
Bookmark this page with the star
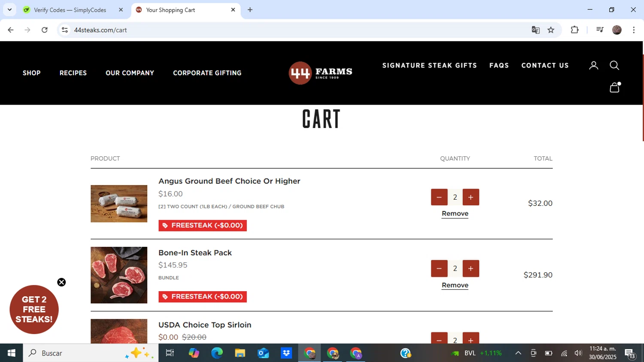[x=551, y=30]
